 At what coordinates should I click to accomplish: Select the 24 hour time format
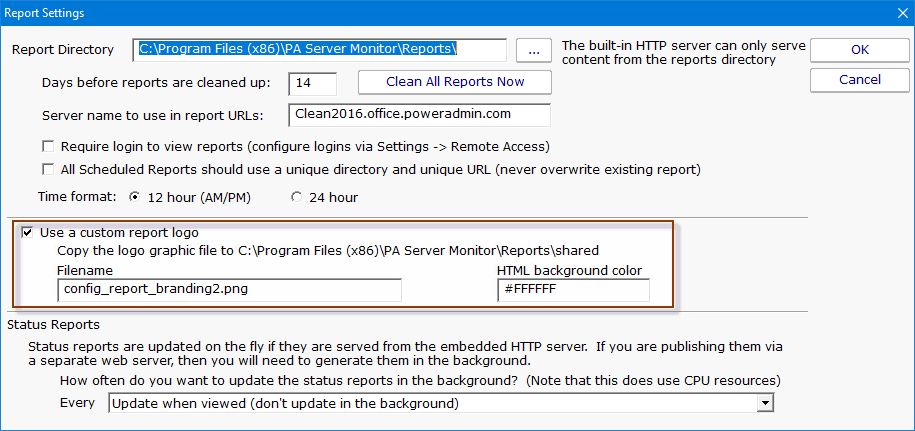[x=296, y=197]
